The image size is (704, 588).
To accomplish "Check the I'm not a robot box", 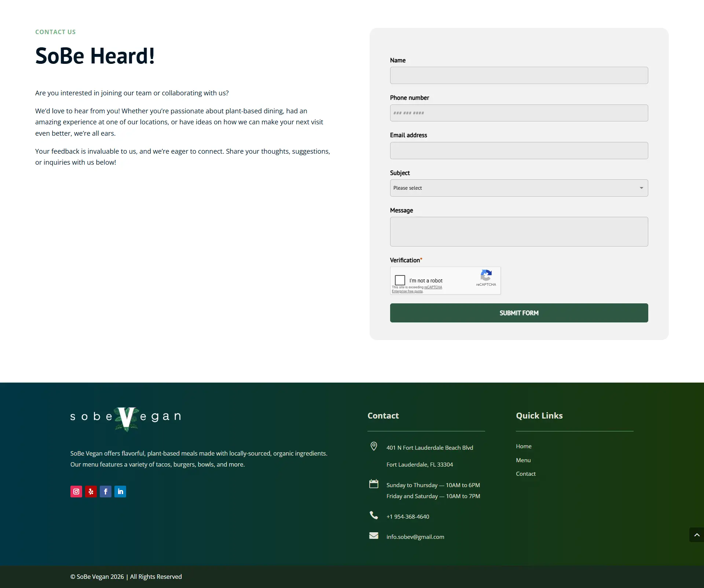I will (x=400, y=280).
